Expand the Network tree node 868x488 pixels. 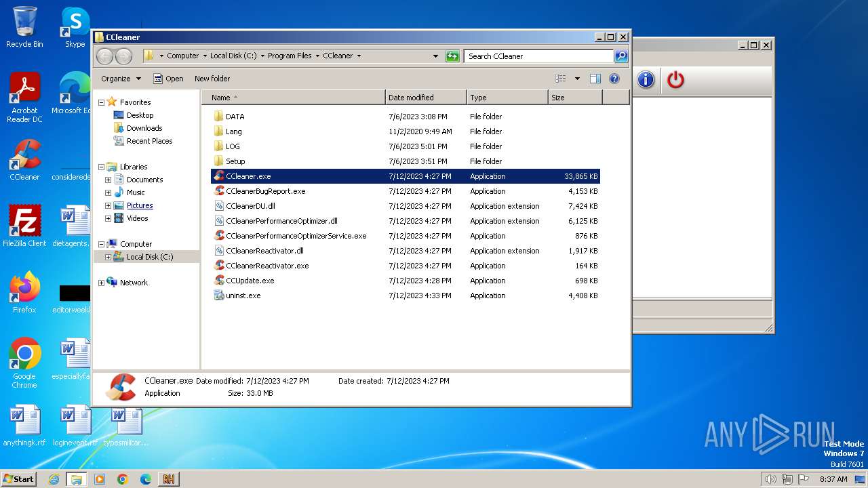pyautogui.click(x=101, y=283)
